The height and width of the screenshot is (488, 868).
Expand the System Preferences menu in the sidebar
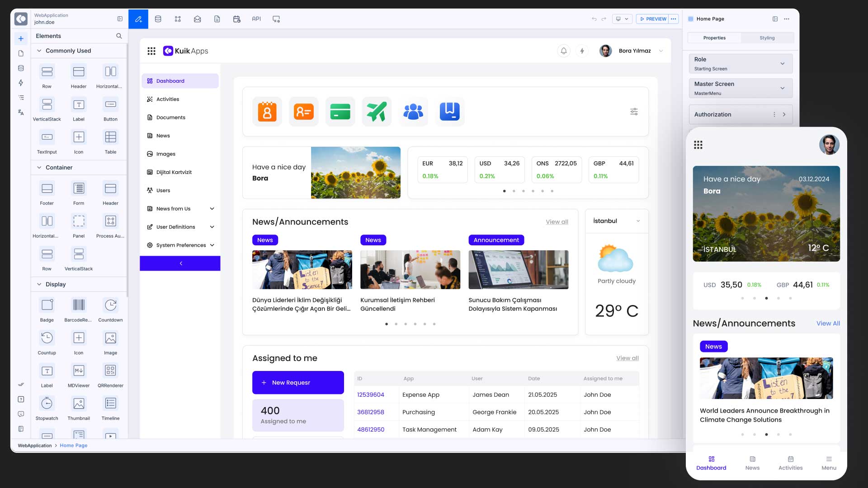pyautogui.click(x=180, y=245)
